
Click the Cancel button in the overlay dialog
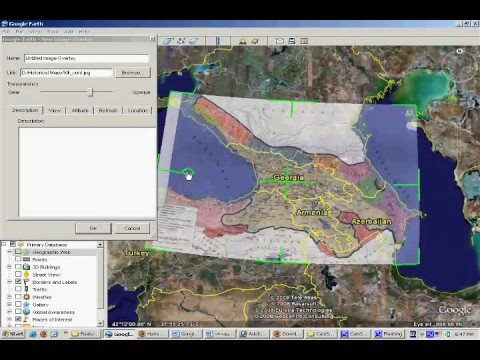tap(132, 228)
